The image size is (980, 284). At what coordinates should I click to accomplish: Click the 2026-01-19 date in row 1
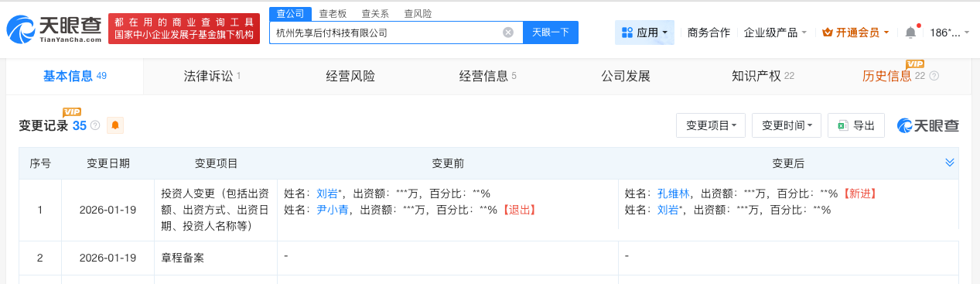tap(108, 210)
